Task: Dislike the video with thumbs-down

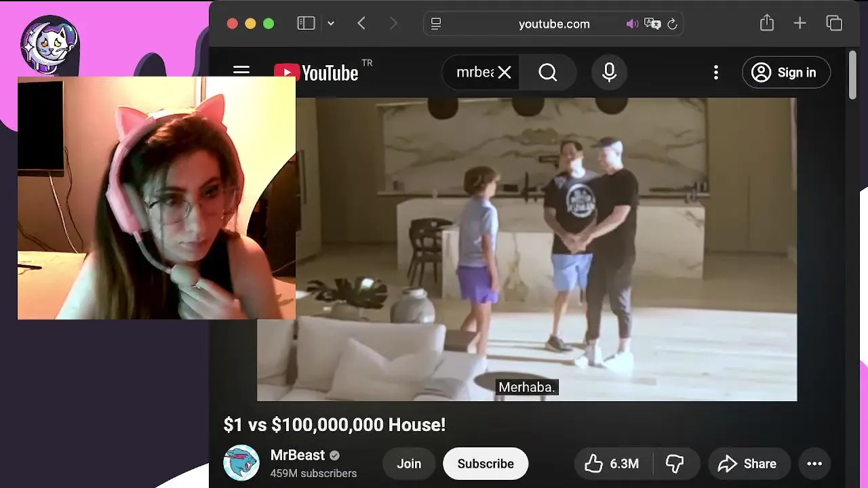Action: [675, 464]
